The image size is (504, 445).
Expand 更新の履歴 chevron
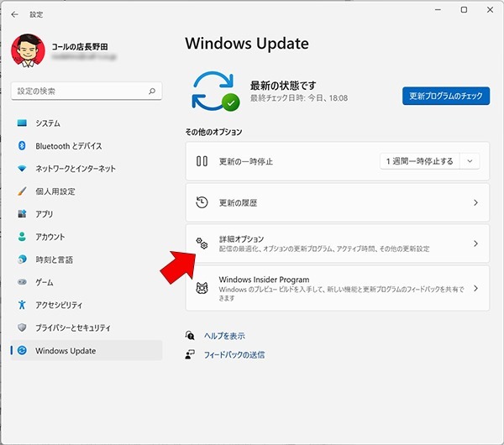pos(475,202)
